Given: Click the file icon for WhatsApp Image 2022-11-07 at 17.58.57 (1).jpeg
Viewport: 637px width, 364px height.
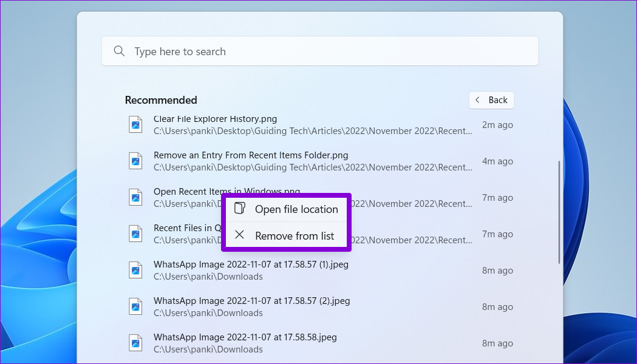Looking at the screenshot, I should (135, 270).
